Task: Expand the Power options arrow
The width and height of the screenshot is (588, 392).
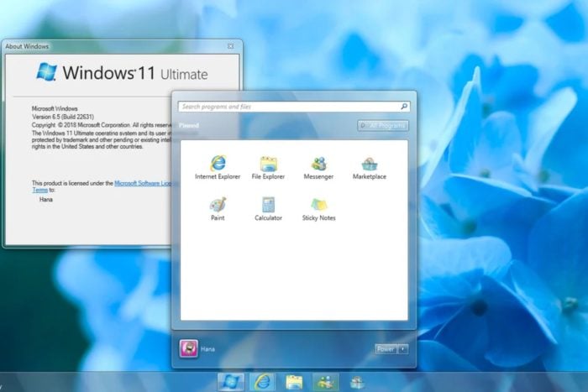Action: (x=403, y=349)
